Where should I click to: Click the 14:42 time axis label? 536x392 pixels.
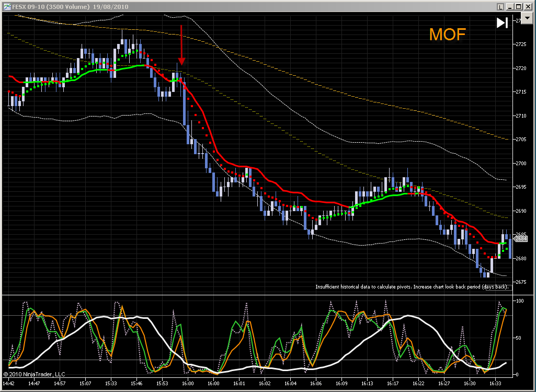(x=8, y=384)
